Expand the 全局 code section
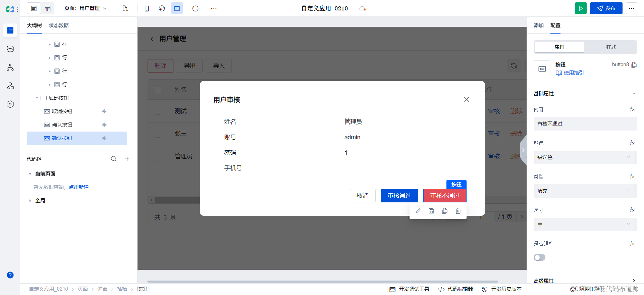 30,201
